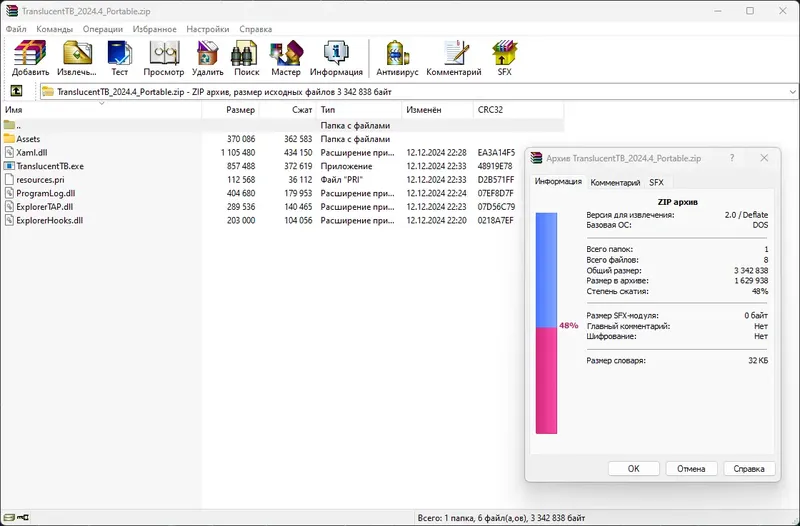
Task: Select the Assets folder name
Action: [x=28, y=139]
